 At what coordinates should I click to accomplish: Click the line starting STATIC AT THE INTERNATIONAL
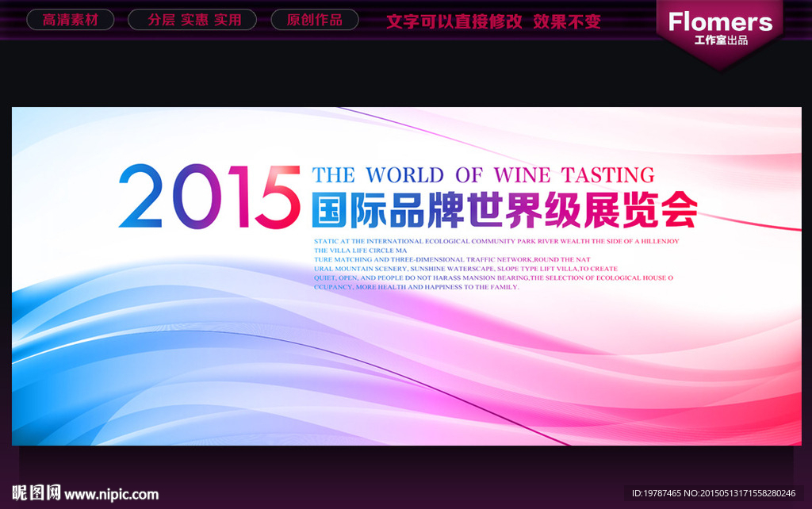coord(496,241)
